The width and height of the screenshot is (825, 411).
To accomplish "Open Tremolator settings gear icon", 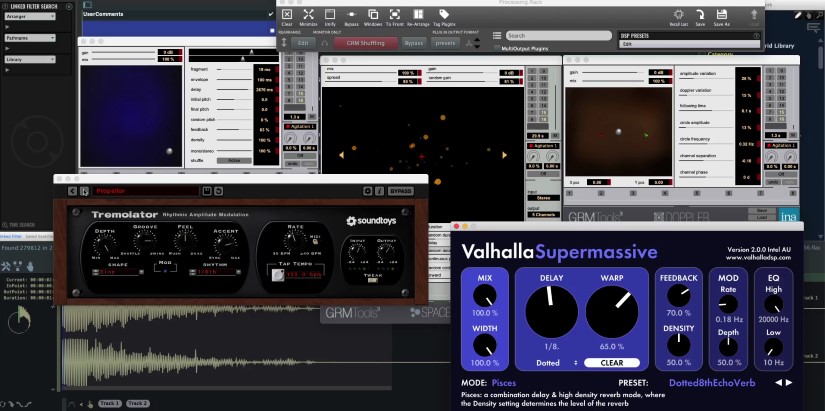I will pos(368,190).
